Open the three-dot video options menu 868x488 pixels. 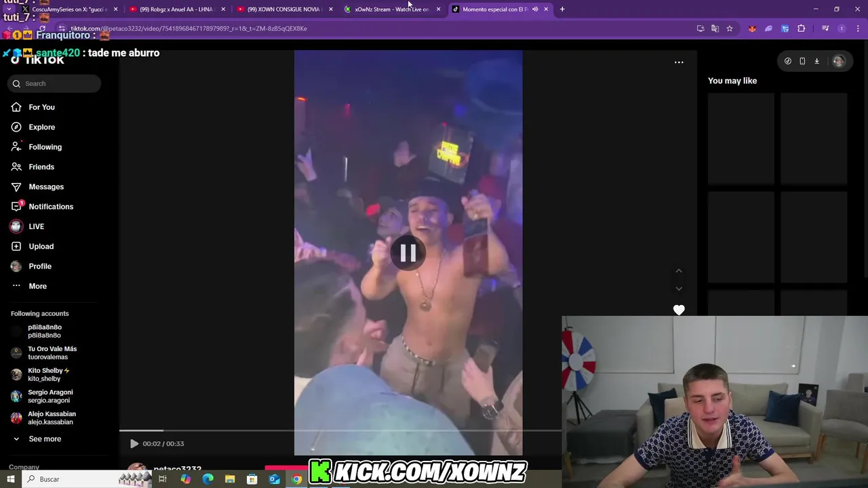click(679, 62)
